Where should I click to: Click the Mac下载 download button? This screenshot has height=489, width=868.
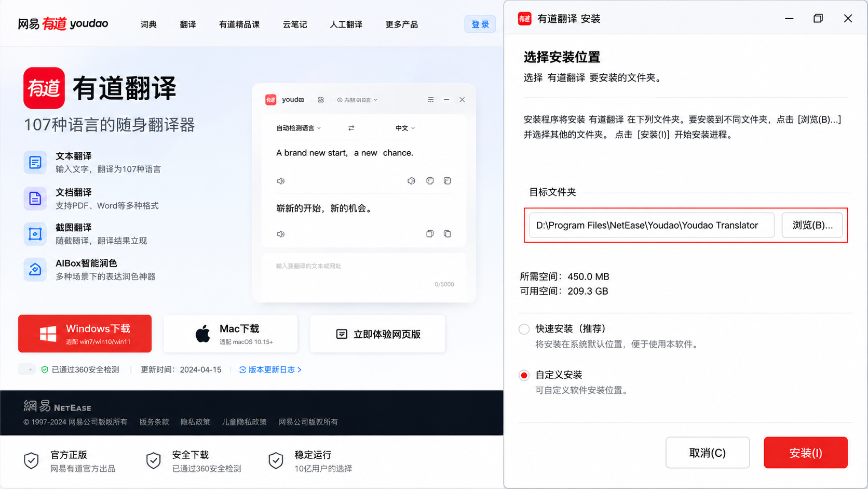(x=230, y=334)
